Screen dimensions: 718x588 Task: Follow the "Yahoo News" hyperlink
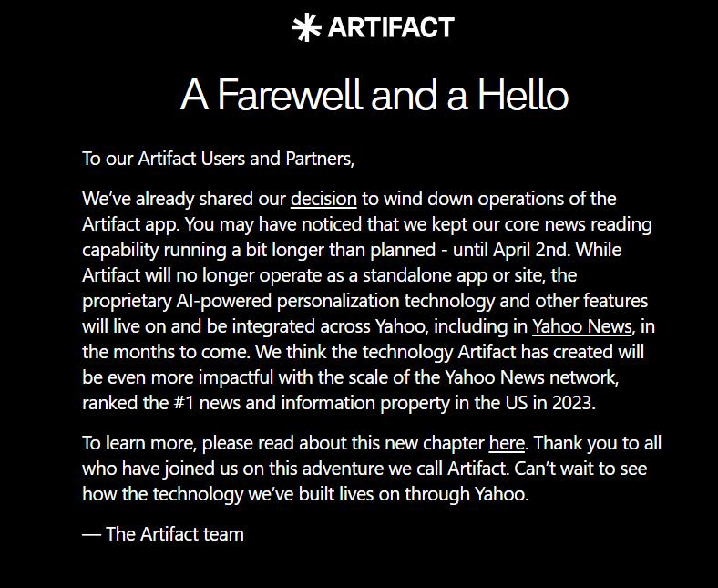[581, 326]
